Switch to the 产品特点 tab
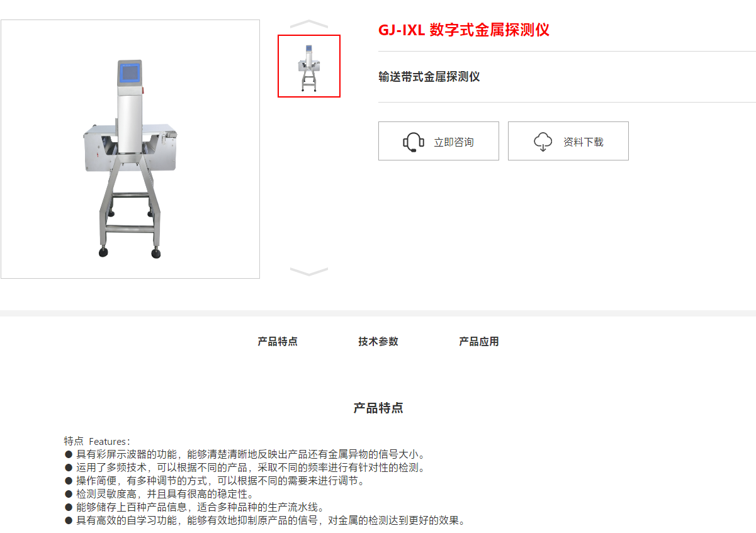 [278, 342]
